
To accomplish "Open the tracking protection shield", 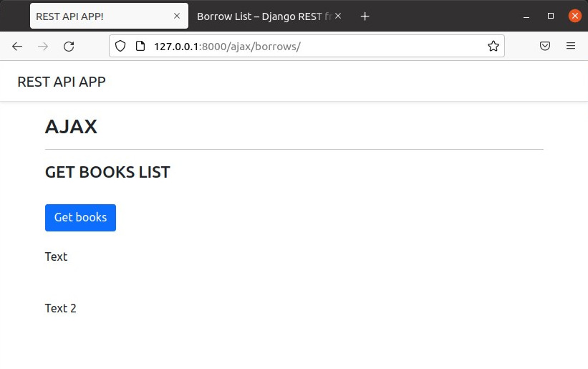I will 120,46.
